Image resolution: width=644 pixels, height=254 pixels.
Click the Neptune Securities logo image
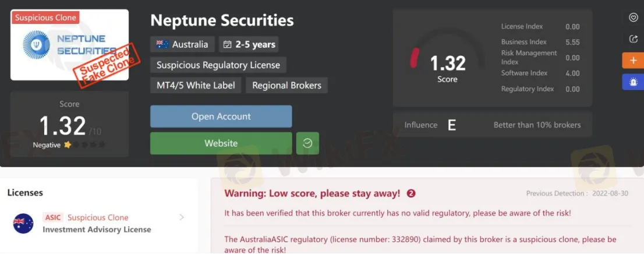pyautogui.click(x=69, y=45)
